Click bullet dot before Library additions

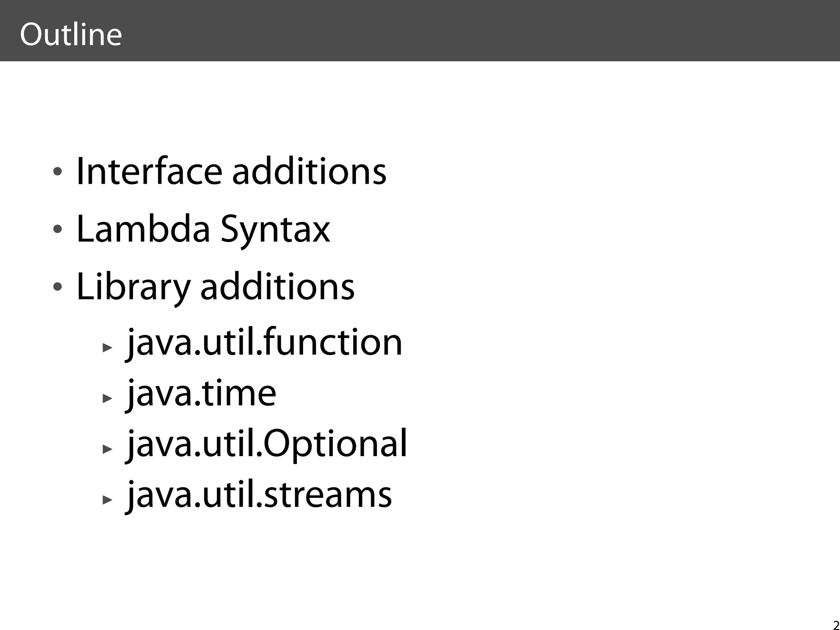point(57,287)
